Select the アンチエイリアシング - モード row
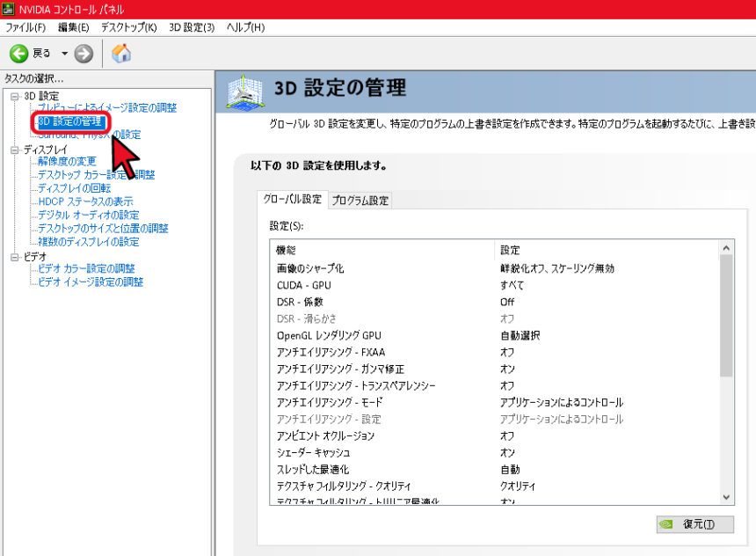756x556 pixels. (495, 403)
